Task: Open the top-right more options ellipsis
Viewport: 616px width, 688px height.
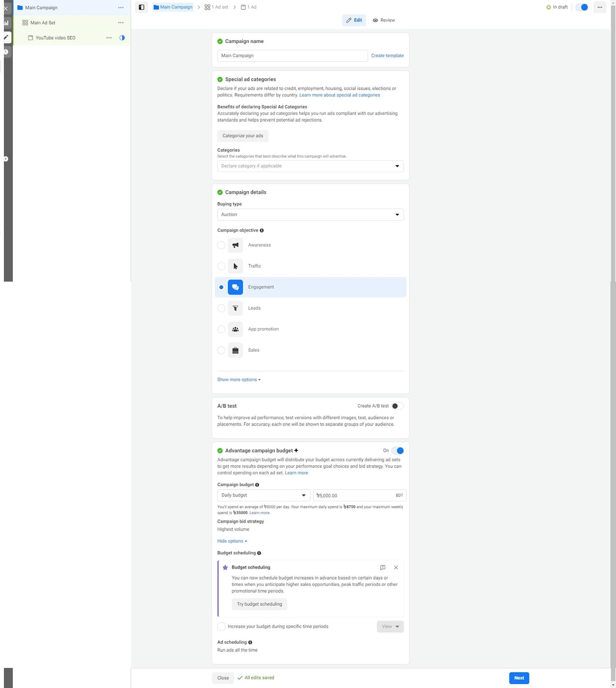Action: tap(600, 7)
